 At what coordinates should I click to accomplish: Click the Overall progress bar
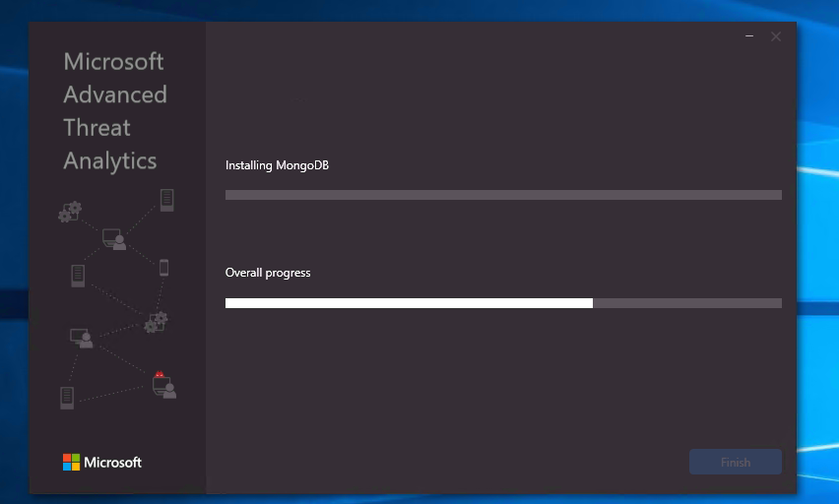coord(503,303)
